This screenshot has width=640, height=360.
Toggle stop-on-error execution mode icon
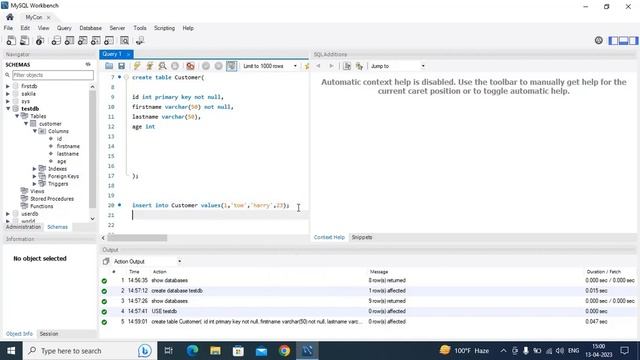[190, 66]
